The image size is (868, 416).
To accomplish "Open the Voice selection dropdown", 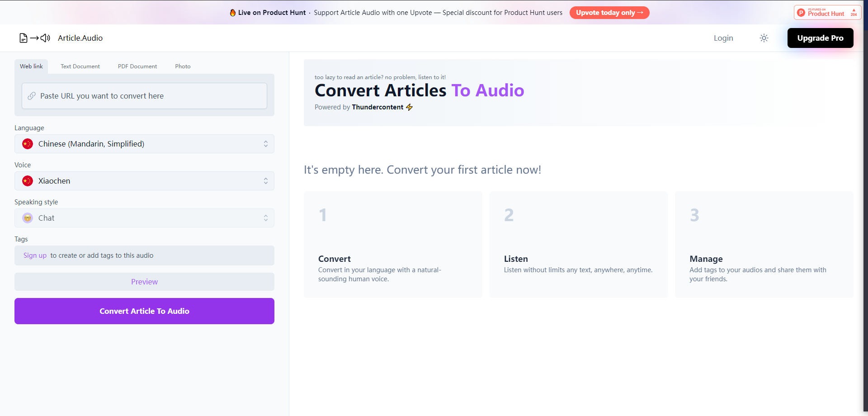I will (144, 181).
